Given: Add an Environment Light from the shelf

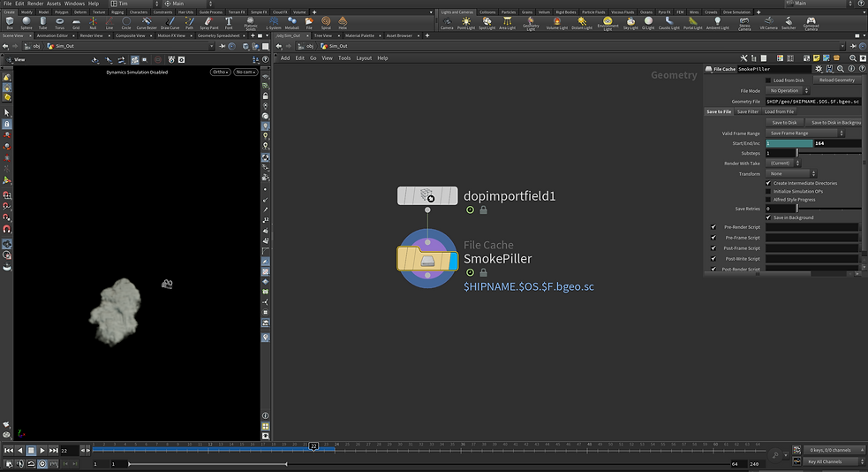Looking at the screenshot, I should [x=608, y=23].
